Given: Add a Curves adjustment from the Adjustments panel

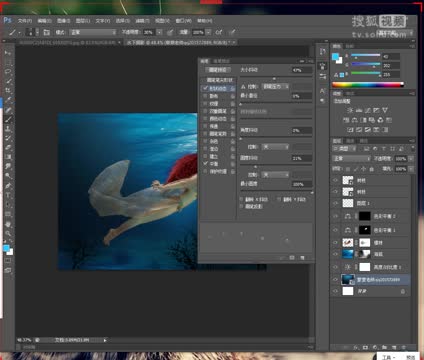Looking at the screenshot, I should click(368, 110).
